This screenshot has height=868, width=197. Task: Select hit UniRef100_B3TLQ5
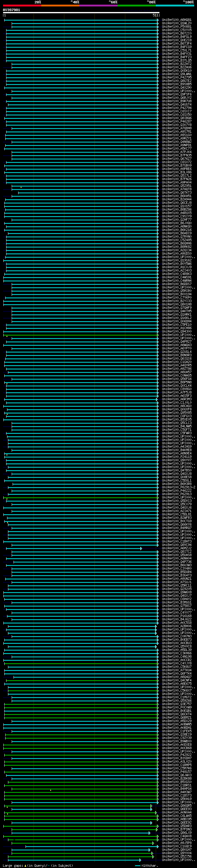[176, 60]
